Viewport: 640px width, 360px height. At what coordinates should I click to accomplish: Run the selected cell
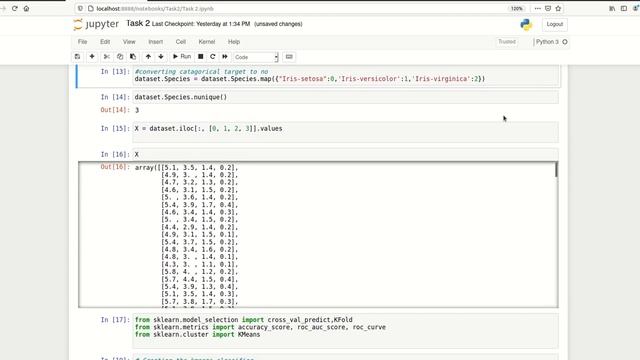pos(182,57)
